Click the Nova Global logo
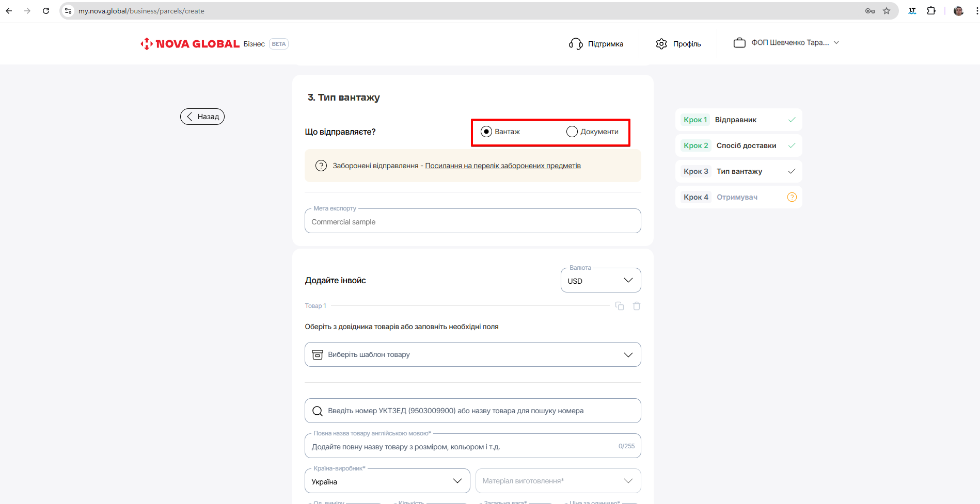Screen dimensions: 980x504 [x=190, y=44]
